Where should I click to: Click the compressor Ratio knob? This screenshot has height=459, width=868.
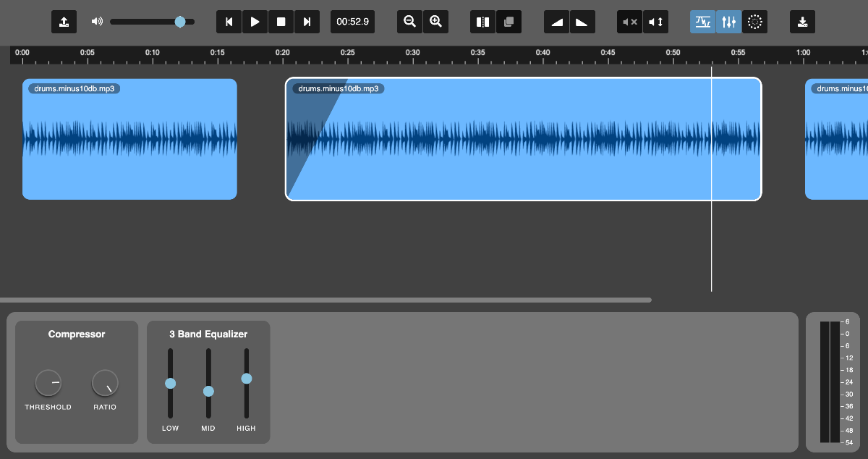click(x=105, y=383)
